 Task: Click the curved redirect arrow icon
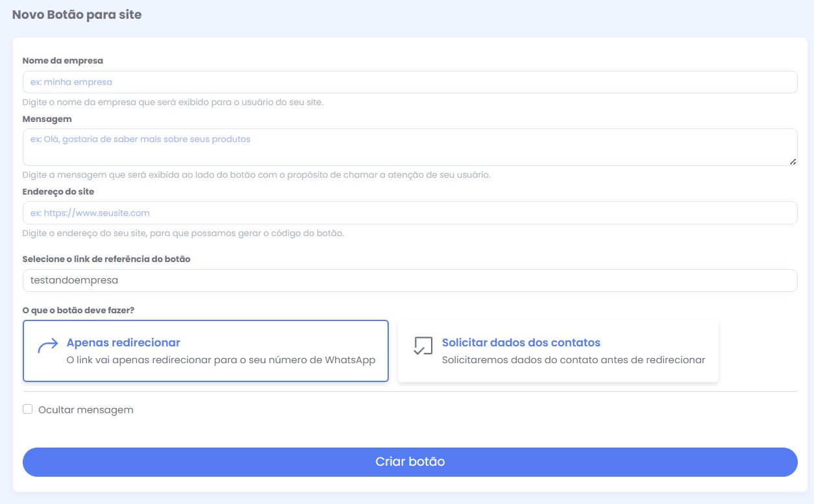click(x=47, y=346)
